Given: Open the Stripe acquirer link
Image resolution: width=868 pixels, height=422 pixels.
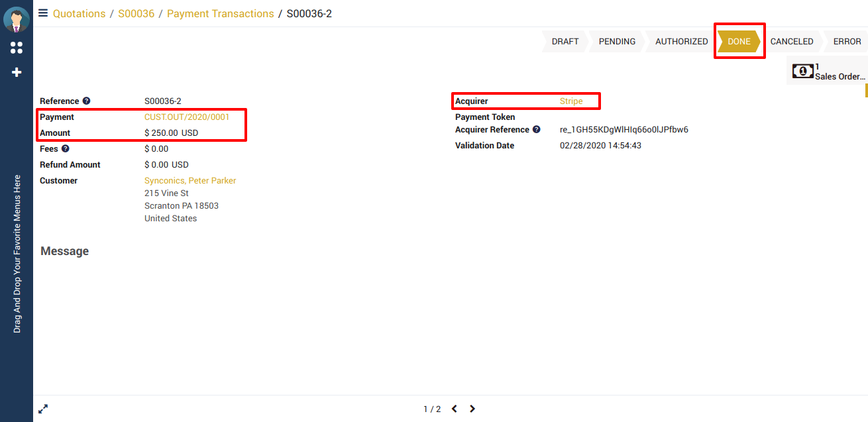Looking at the screenshot, I should tap(571, 101).
